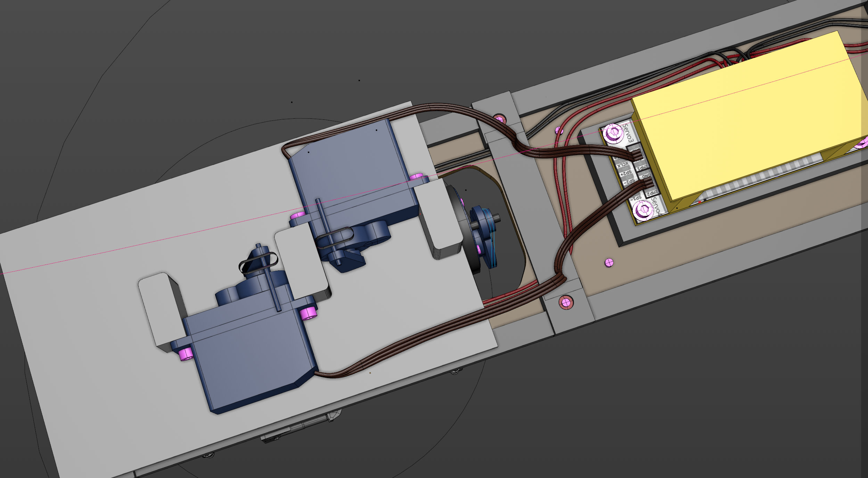Click the pink screw at the lower servo's bottom-left flange
Image resolution: width=868 pixels, height=478 pixels.
click(x=186, y=354)
